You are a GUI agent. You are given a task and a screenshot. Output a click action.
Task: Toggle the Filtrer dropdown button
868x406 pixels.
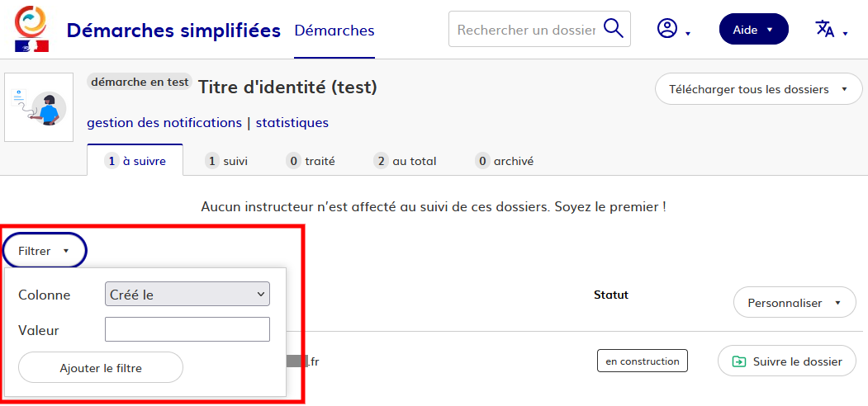(x=45, y=251)
